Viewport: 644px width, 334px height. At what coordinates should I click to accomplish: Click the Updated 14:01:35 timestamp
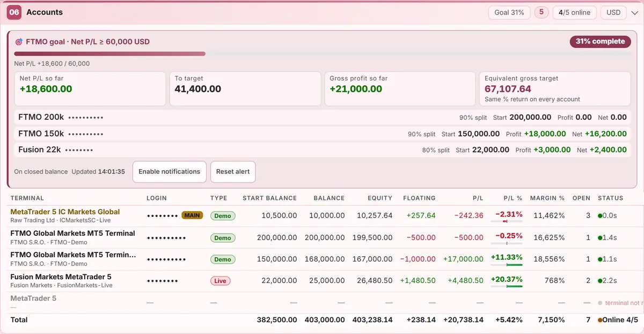tap(98, 172)
